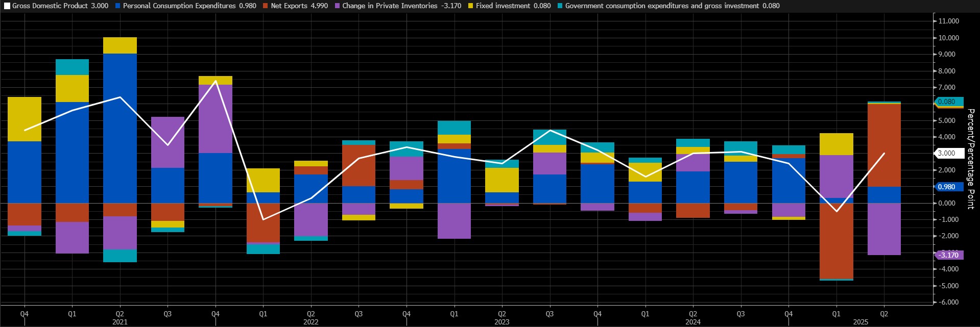This screenshot has height=327, width=980.
Task: Click the white Gross Domestic Product legend swatch
Action: (x=7, y=6)
